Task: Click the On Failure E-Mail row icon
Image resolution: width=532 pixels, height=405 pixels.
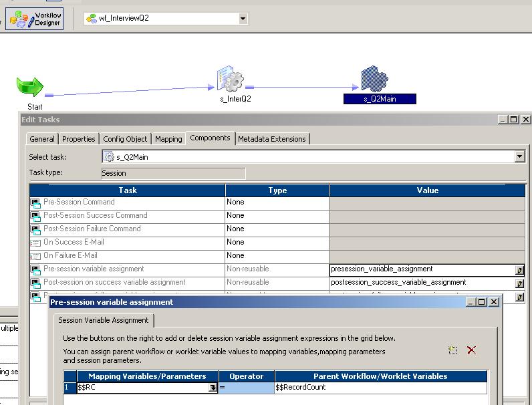Action: [x=35, y=256]
